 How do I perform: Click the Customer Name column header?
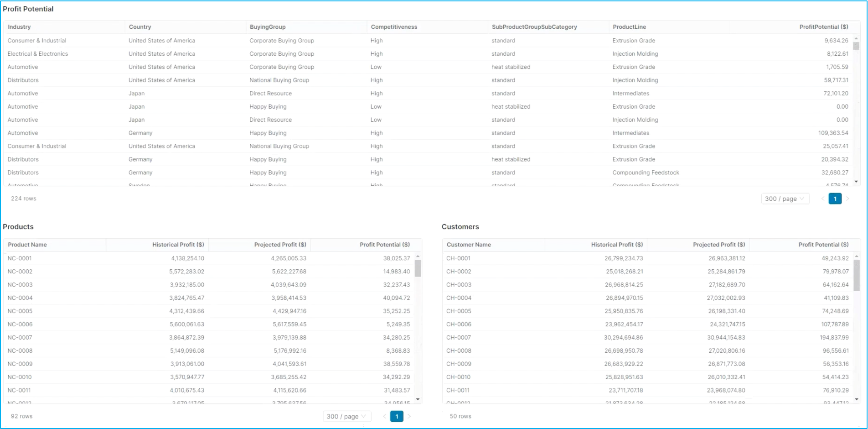(x=469, y=245)
